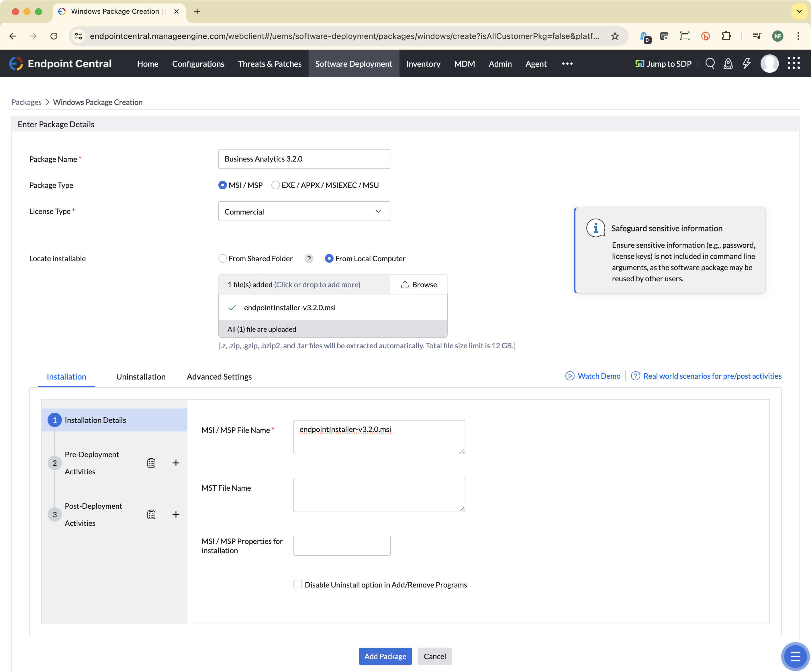
Task: Open the quick actions lightning icon
Action: tap(747, 64)
